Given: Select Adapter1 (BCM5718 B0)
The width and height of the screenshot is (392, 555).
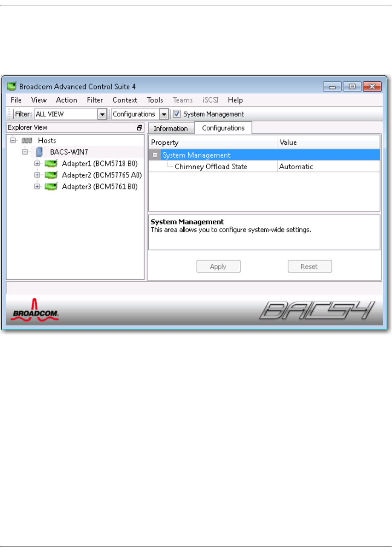Looking at the screenshot, I should coord(100,164).
